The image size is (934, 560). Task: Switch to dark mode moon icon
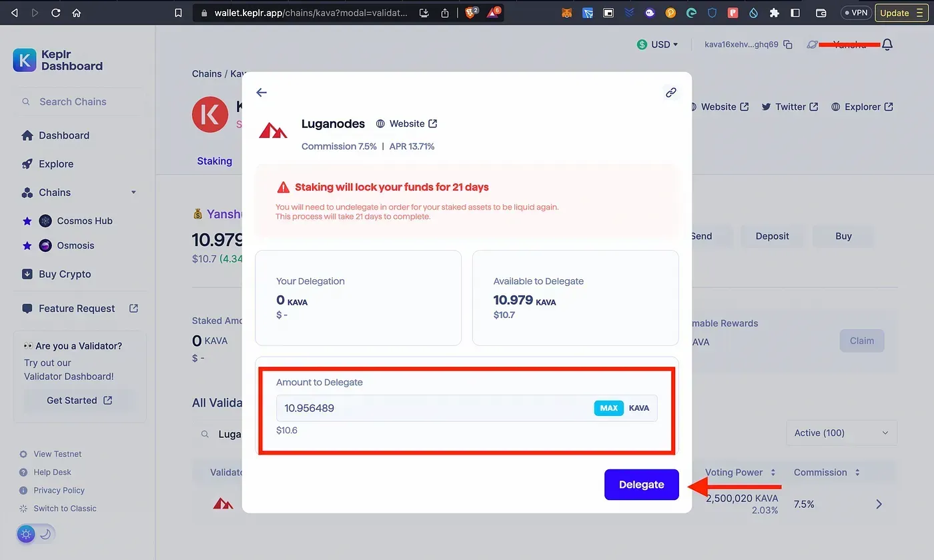45,533
